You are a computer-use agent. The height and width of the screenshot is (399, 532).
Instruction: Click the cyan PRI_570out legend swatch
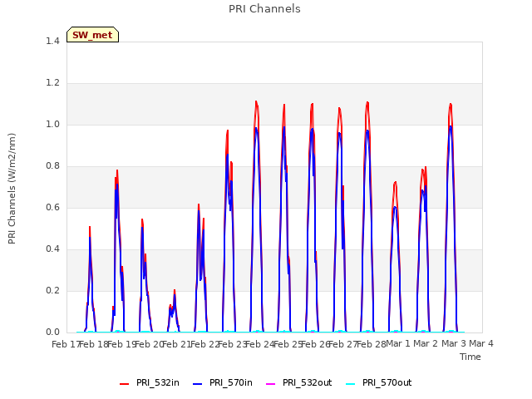click(351, 384)
